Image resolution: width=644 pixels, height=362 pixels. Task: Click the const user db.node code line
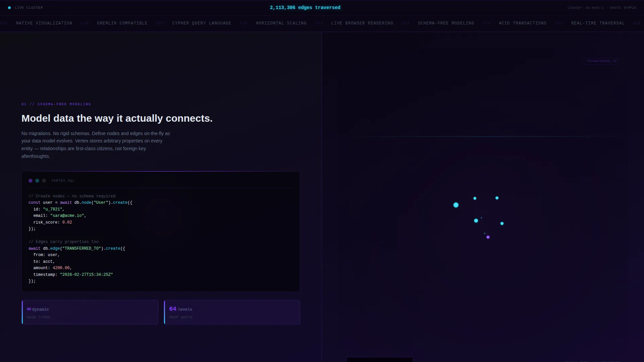[80, 203]
